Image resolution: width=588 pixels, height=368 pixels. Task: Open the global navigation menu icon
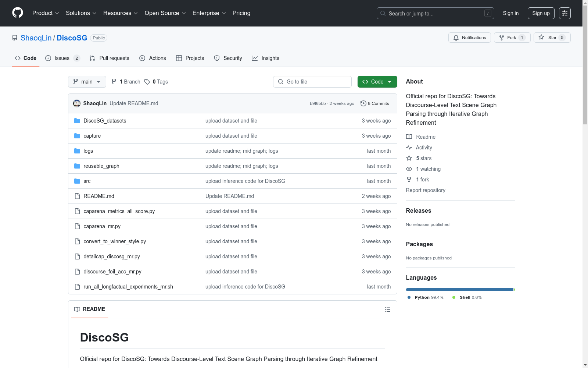pos(565,13)
